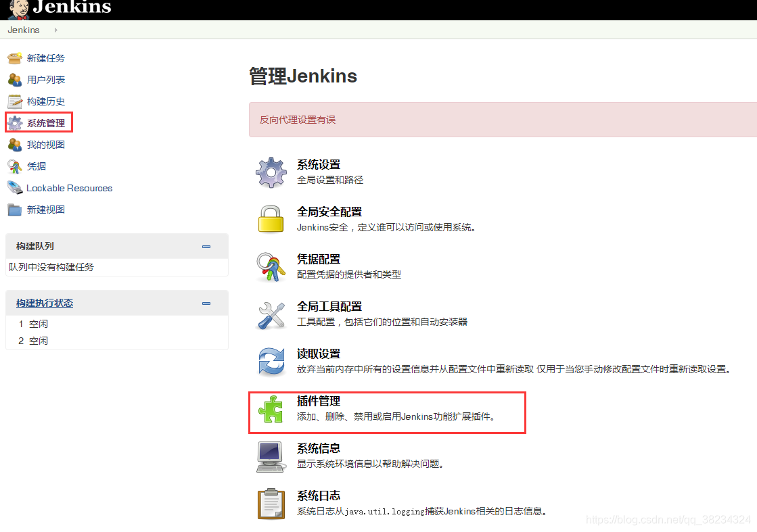Click the 系统日志 clipboard icon

tap(271, 504)
